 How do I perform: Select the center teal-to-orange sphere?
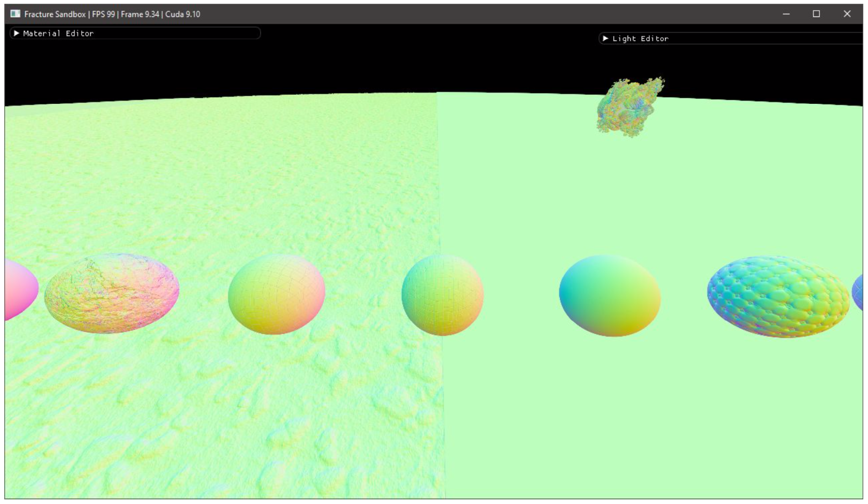(442, 295)
